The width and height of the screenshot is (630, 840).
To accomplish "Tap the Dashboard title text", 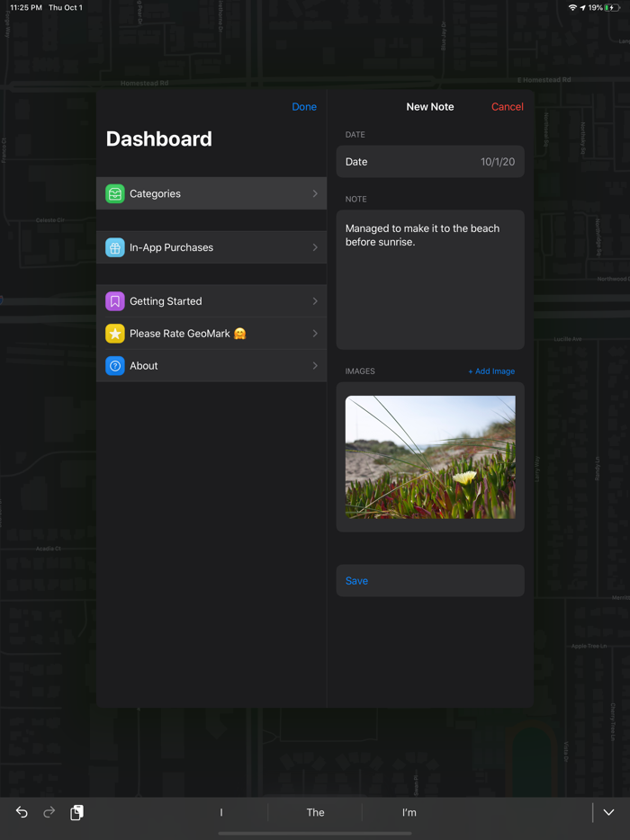I will [x=158, y=139].
